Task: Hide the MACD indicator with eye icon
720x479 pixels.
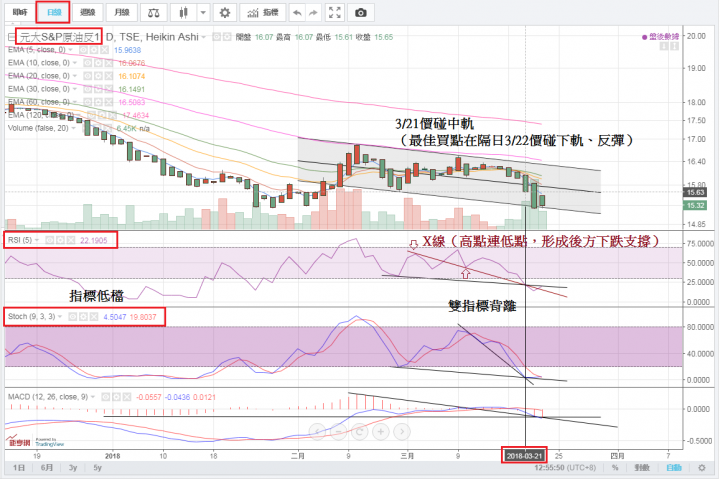Action: (105, 397)
